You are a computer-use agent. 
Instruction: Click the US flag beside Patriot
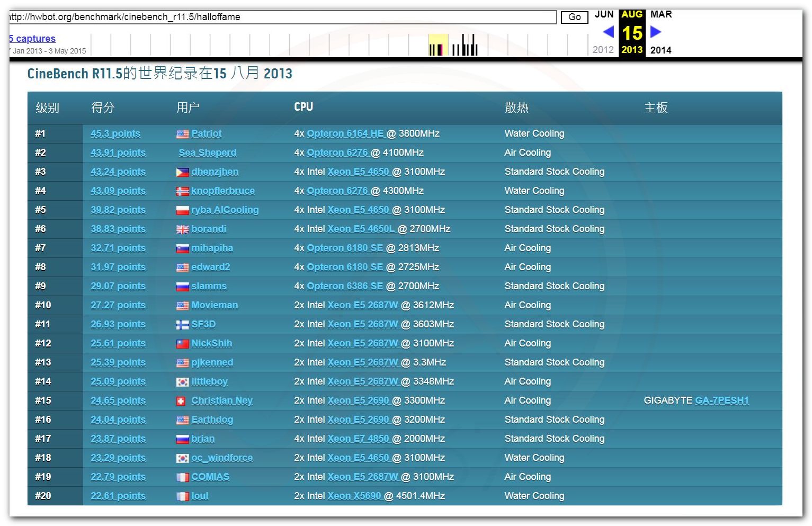182,134
